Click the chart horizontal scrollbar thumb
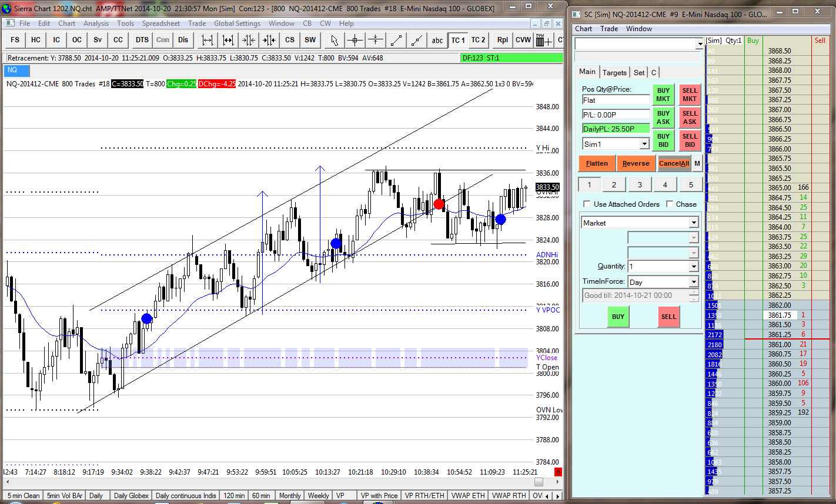This screenshot has width=836, height=504. [x=539, y=482]
